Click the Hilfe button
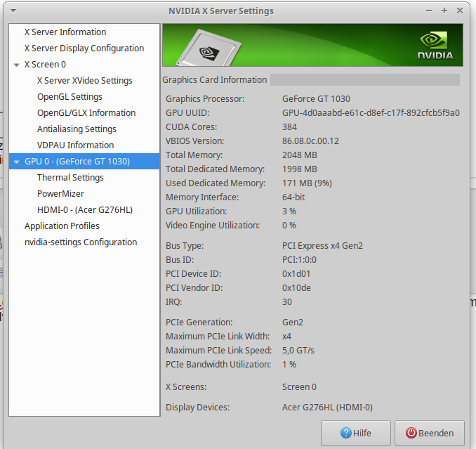Image resolution: width=476 pixels, height=449 pixels. click(356, 433)
